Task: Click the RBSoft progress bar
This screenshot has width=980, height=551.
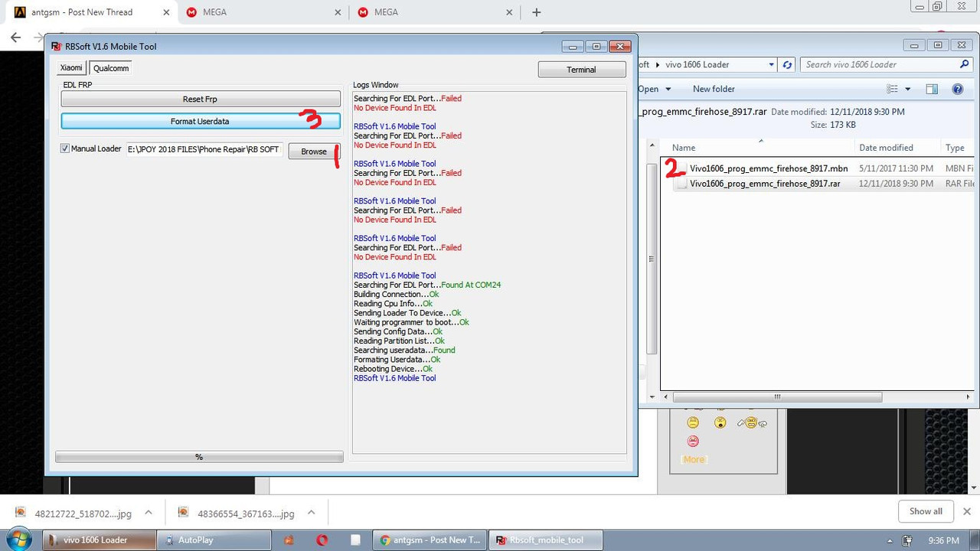Action: click(199, 457)
